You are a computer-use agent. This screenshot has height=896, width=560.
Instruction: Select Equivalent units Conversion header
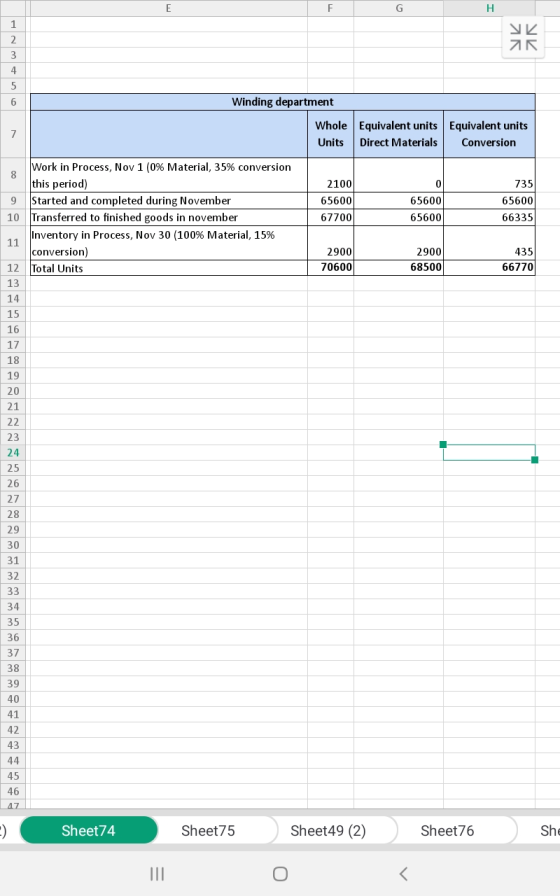489,134
